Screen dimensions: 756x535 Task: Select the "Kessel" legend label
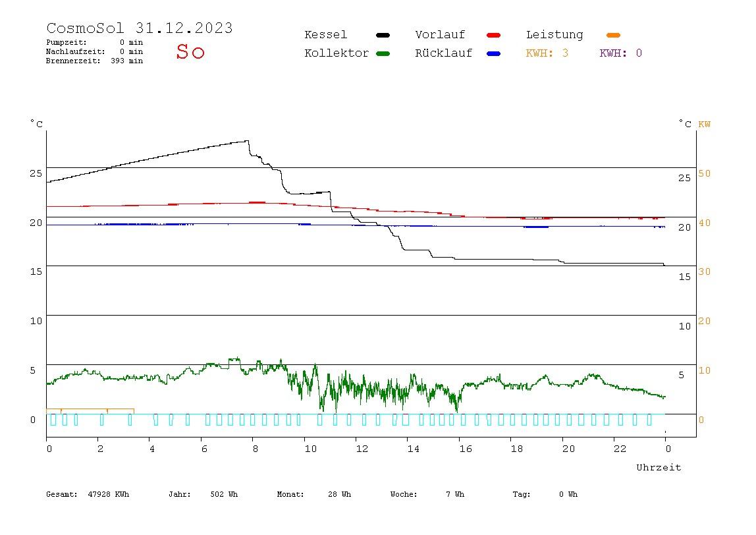(325, 35)
